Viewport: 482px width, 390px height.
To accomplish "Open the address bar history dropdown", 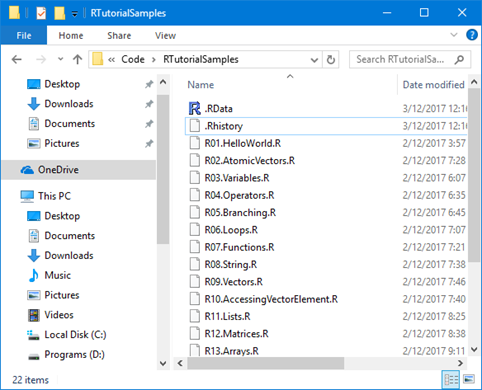I will (x=314, y=60).
